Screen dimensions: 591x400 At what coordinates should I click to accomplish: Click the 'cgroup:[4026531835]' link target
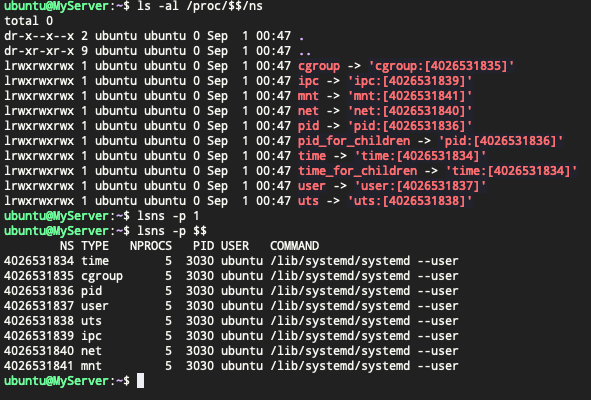pos(441,66)
